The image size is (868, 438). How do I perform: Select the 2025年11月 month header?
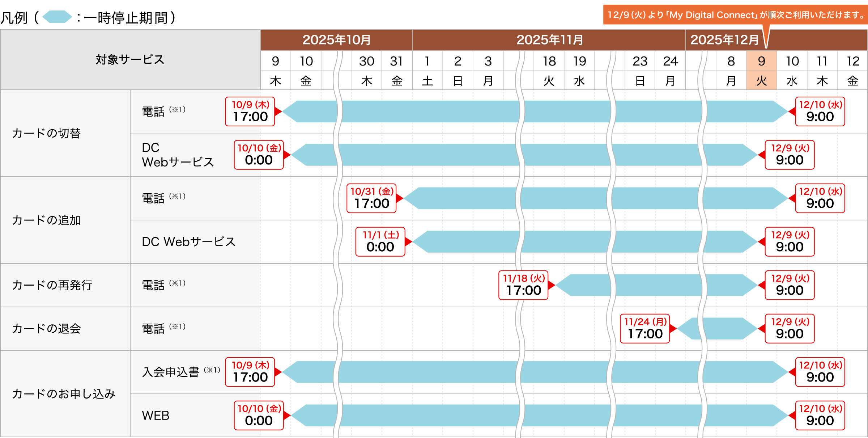(549, 40)
